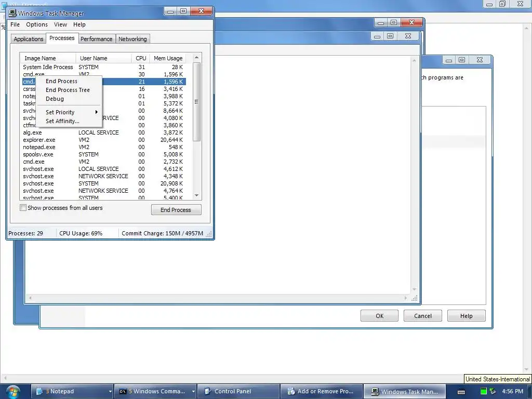
Task: Choose End Process in context menu
Action: (x=61, y=81)
